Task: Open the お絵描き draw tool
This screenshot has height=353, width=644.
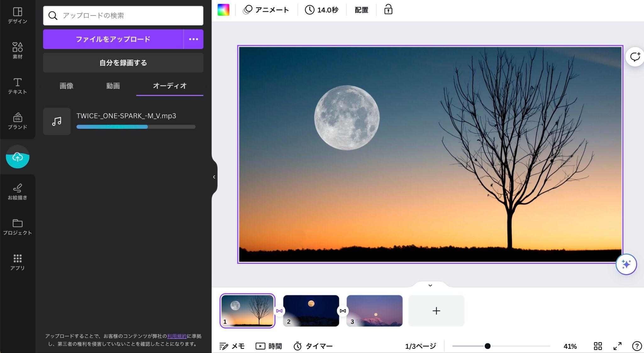Action: [18, 192]
